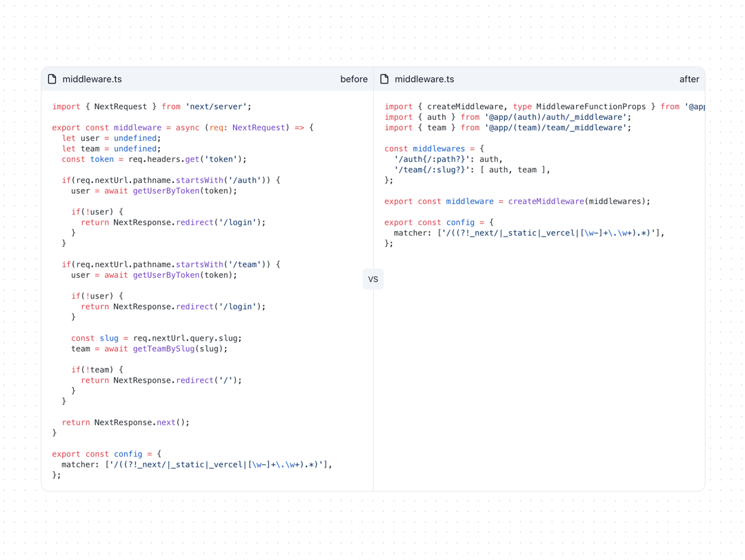The width and height of the screenshot is (745, 560).
Task: Click the 'let user = undefined;' line
Action: coord(112,138)
